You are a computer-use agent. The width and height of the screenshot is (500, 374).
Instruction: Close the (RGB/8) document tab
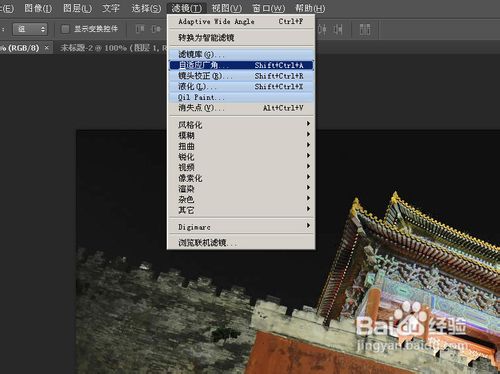click(x=47, y=48)
